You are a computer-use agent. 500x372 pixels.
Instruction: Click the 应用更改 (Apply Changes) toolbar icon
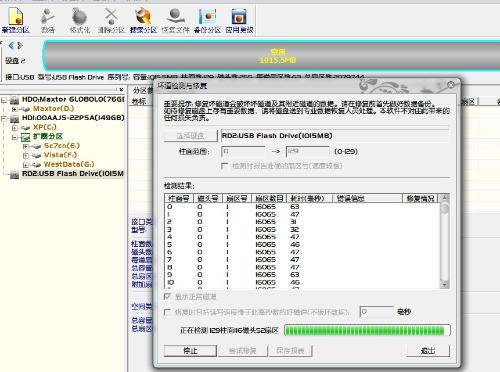pos(239,20)
